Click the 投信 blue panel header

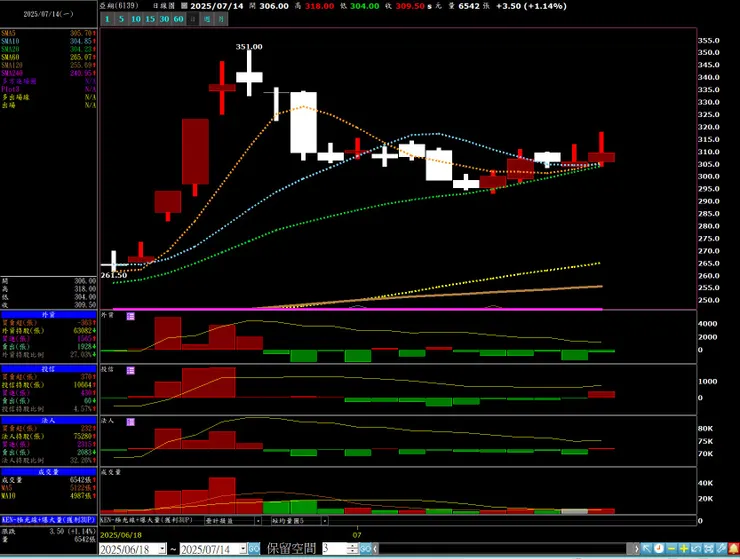49,369
